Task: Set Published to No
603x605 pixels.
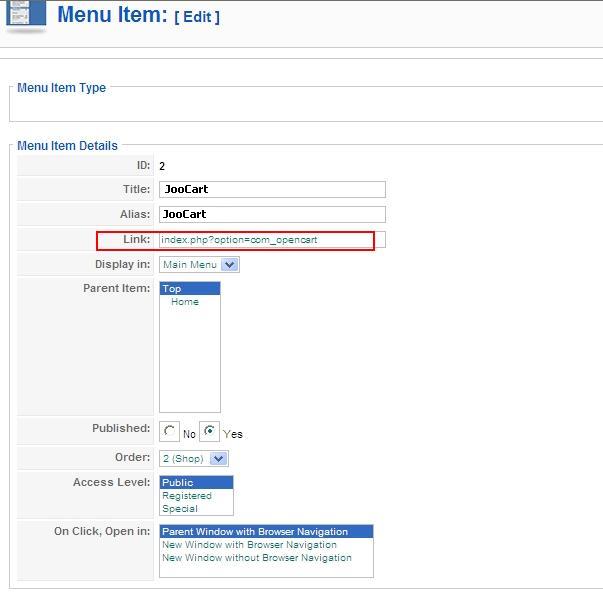Action: [169, 431]
